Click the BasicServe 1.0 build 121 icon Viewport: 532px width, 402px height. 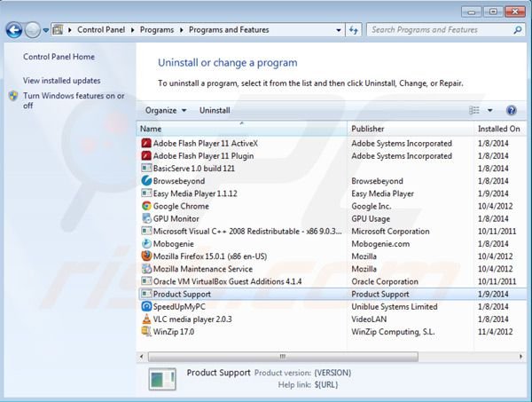point(146,168)
